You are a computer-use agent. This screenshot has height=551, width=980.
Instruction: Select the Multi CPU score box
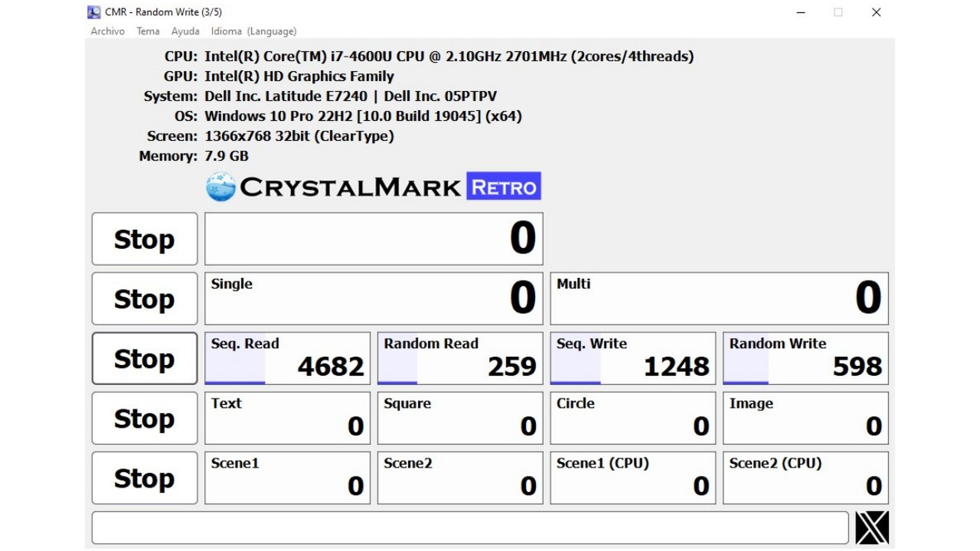[719, 298]
